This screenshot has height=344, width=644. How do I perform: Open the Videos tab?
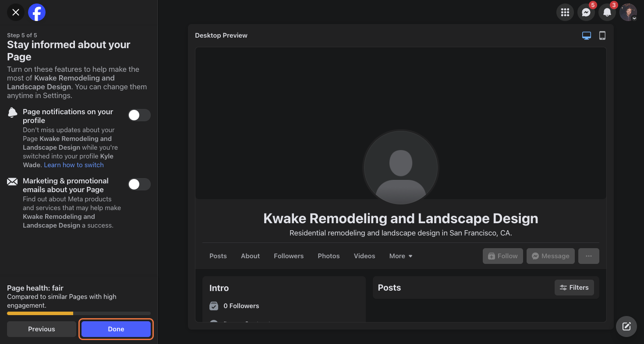[x=364, y=256]
